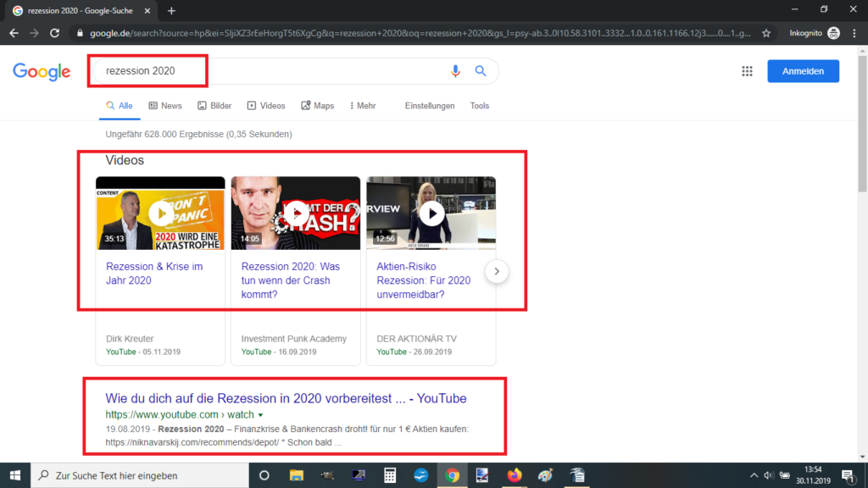This screenshot has height=488, width=868.
Task: Open the Mehr menu
Action: [x=363, y=106]
